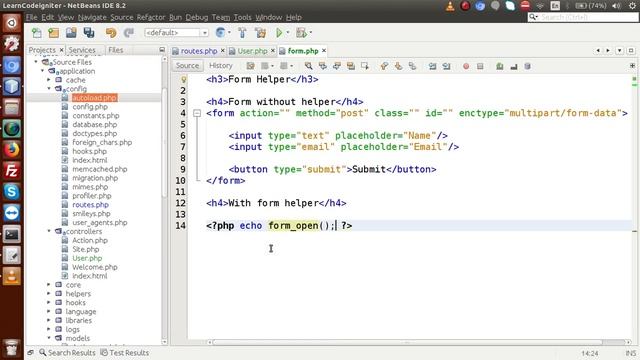Screen dimensions: 640x360
Task: Collapse the form tag code fold on line 4
Action: tap(197, 113)
